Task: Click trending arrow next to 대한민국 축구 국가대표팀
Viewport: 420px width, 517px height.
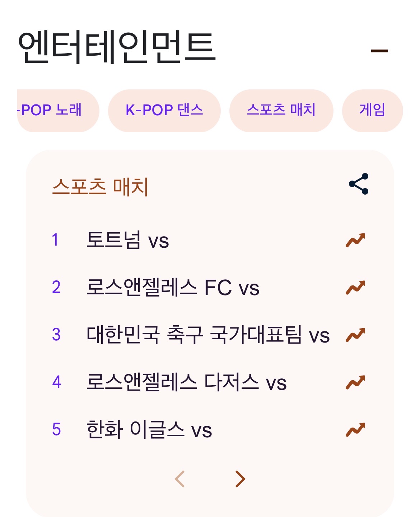Action: pyautogui.click(x=355, y=335)
